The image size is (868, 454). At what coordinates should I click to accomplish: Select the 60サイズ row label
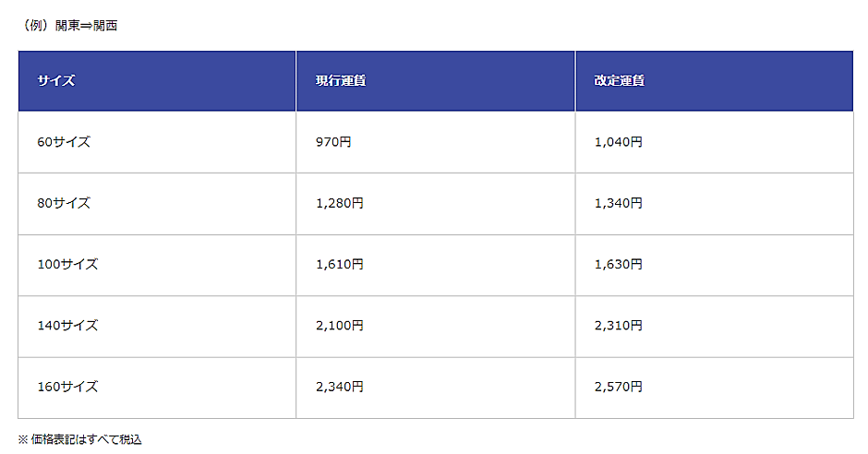click(64, 142)
